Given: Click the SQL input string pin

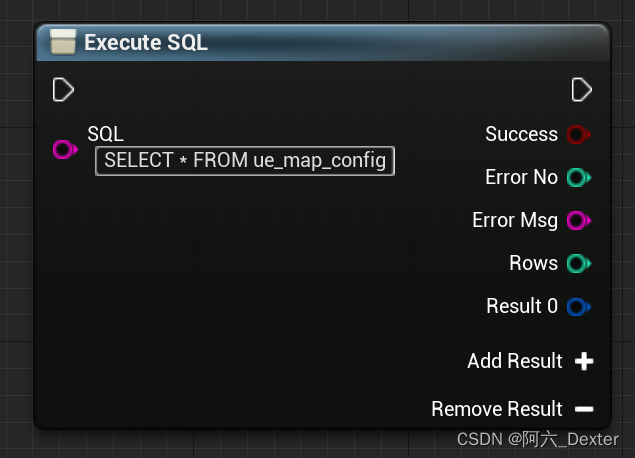Looking at the screenshot, I should pyautogui.click(x=65, y=150).
